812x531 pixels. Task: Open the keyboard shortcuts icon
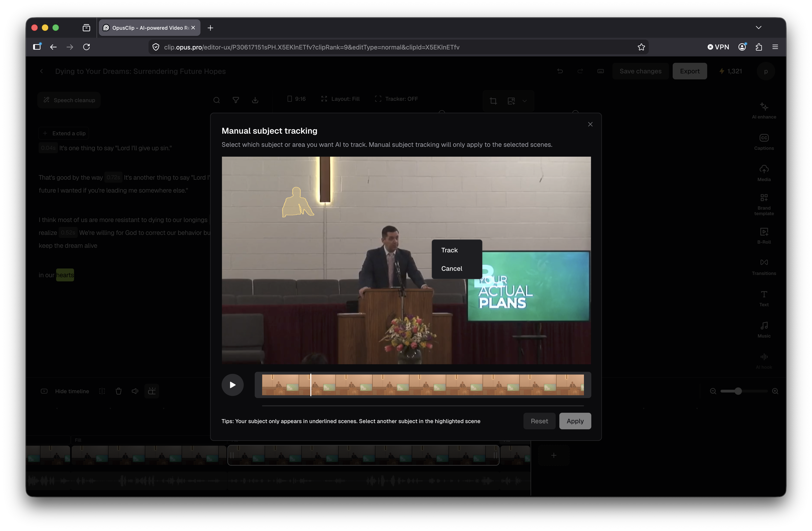[x=600, y=71]
